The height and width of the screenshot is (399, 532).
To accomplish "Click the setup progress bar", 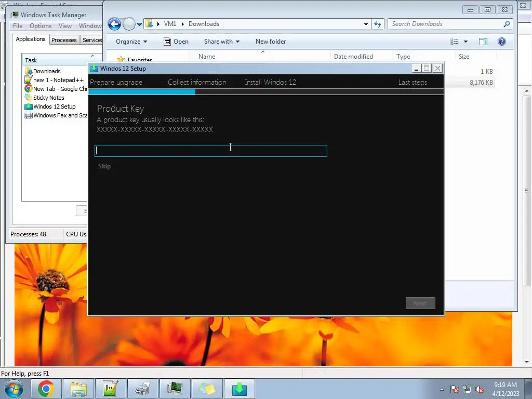I will [x=266, y=91].
